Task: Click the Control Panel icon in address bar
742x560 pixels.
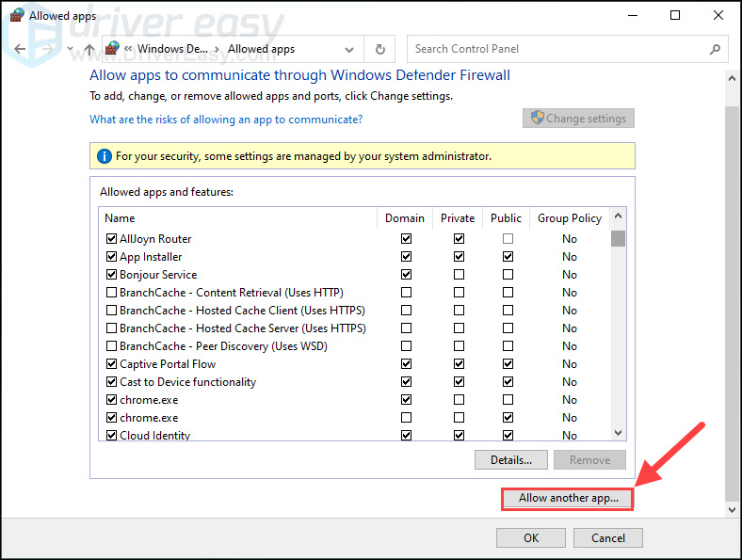Action: pyautogui.click(x=113, y=49)
